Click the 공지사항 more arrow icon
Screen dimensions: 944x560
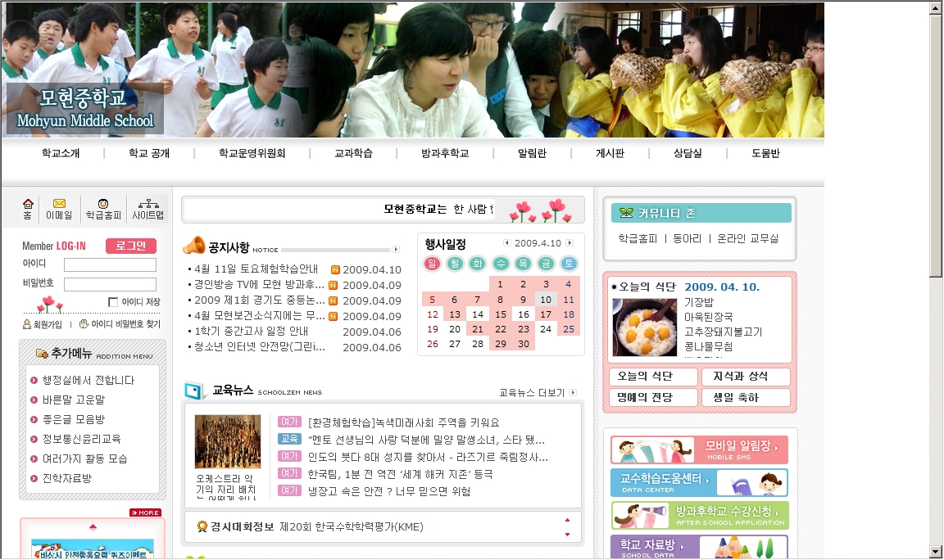coord(396,250)
